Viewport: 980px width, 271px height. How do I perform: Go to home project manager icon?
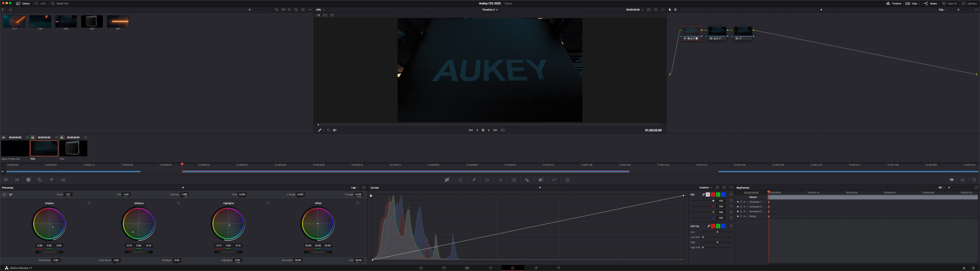[964, 268]
